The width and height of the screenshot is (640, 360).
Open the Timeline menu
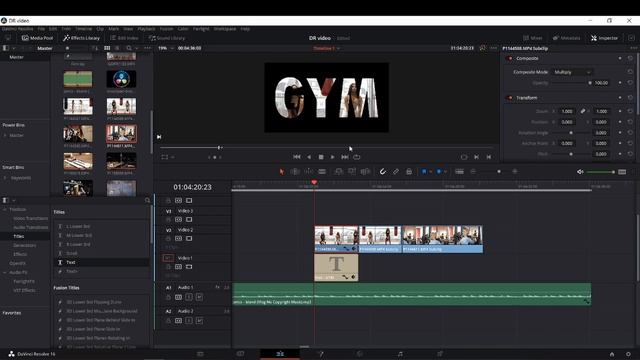click(83, 29)
